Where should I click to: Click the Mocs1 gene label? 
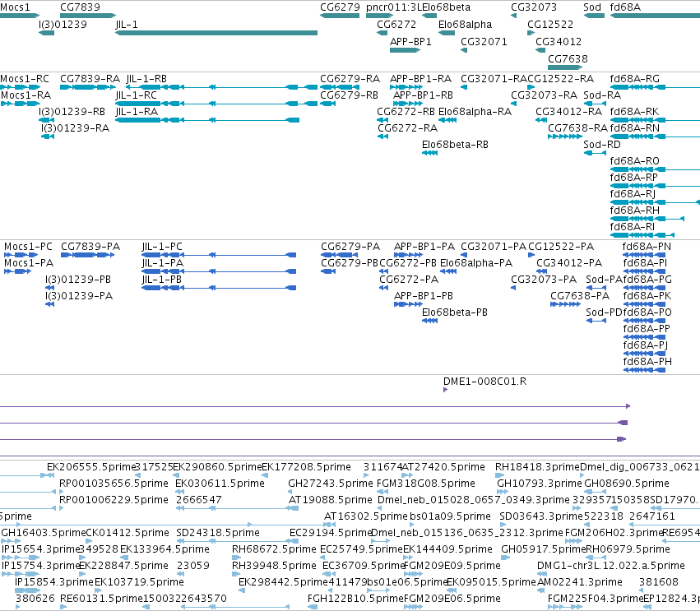15,7
